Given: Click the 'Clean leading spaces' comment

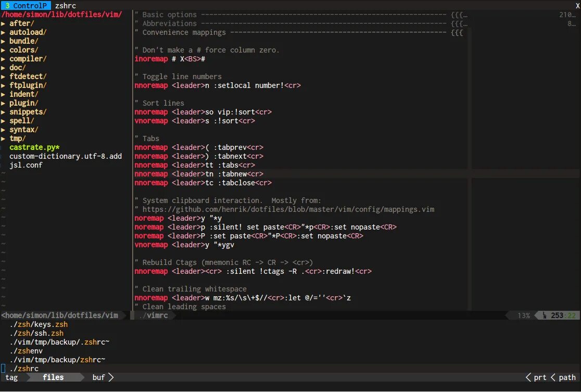Looking at the screenshot, I should [180, 307].
